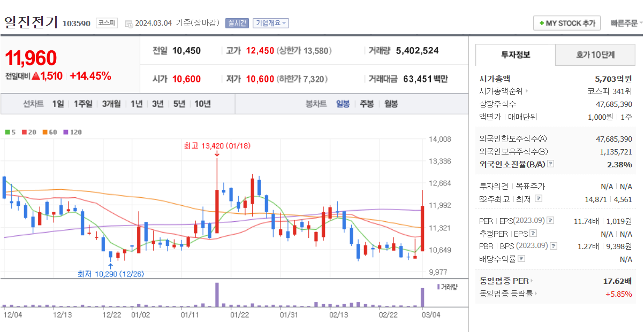Click the PER/EPS value 11.74배 | 1,019원

(603, 221)
